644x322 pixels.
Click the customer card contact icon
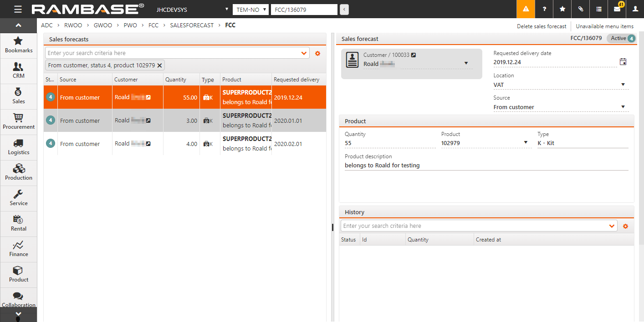tap(353, 60)
